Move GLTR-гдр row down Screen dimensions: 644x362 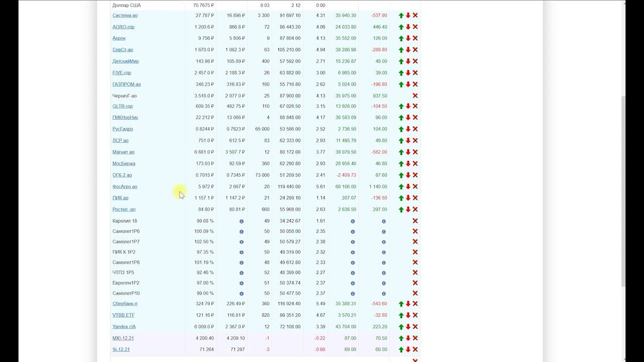[408, 106]
